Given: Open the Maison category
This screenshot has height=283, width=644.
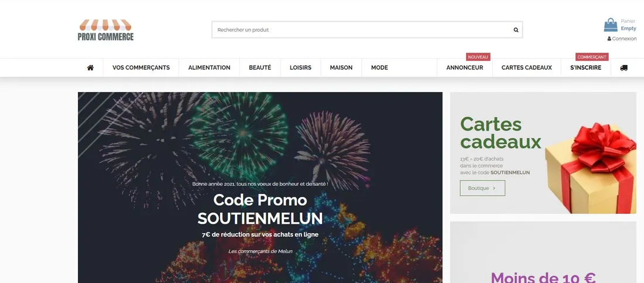Looking at the screenshot, I should coord(341,68).
